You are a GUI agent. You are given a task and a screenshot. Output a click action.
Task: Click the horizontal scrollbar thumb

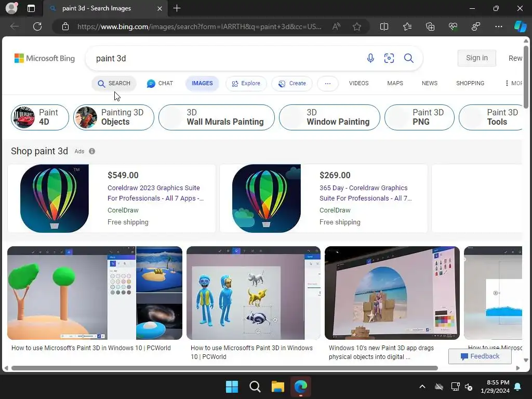(x=224, y=368)
